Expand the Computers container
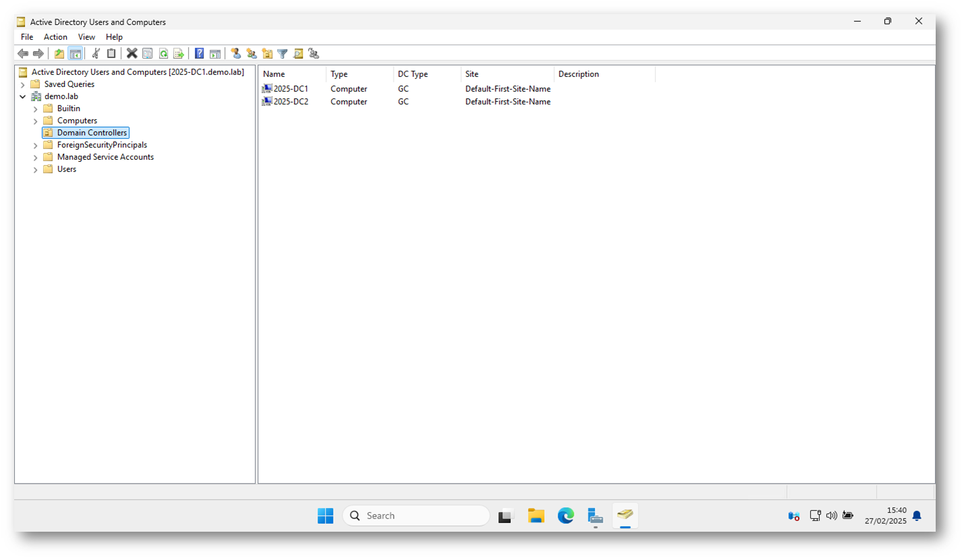 pos(36,121)
